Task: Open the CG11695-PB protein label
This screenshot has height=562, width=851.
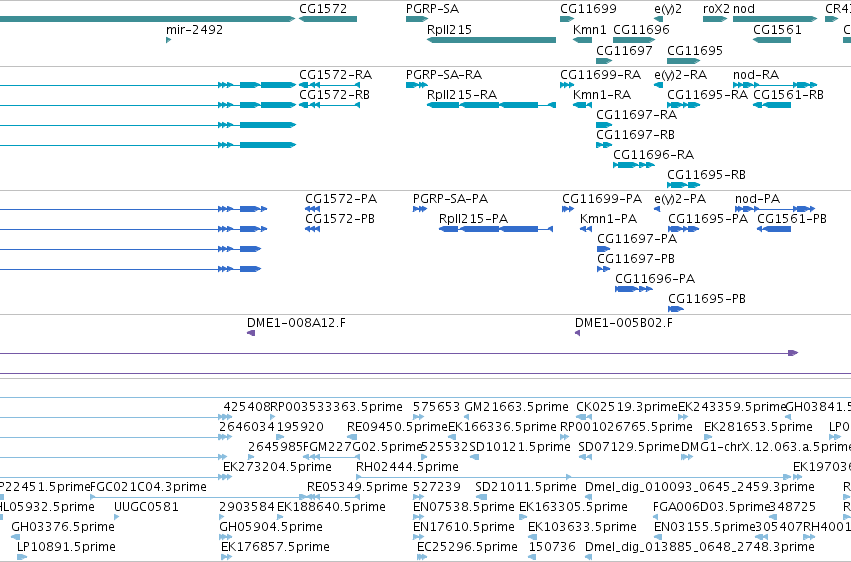Action: pos(707,299)
